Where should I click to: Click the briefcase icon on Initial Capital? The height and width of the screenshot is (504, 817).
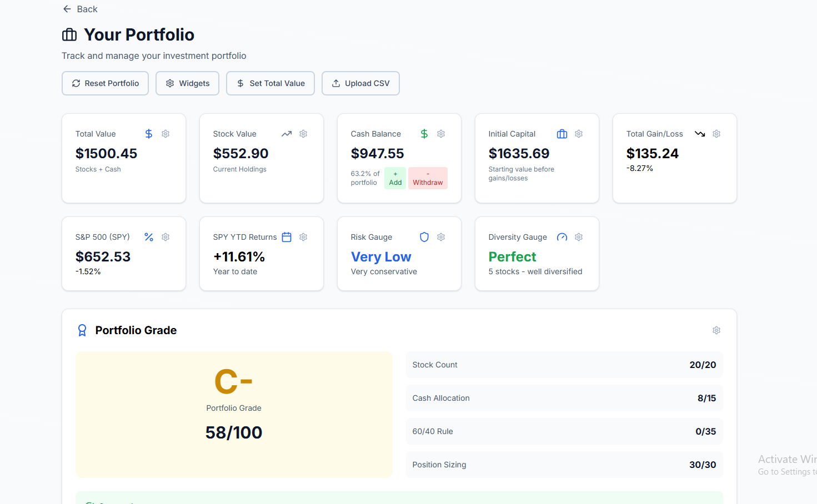coord(562,134)
